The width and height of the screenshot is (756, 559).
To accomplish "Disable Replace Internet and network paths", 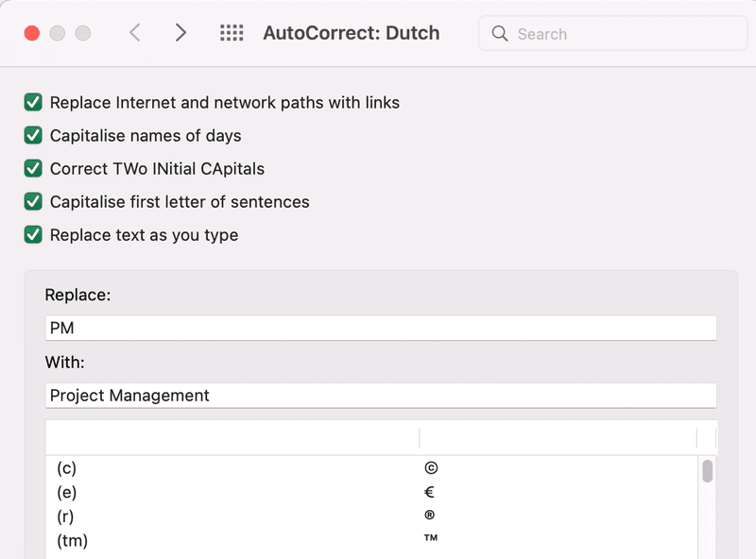I will coord(33,102).
